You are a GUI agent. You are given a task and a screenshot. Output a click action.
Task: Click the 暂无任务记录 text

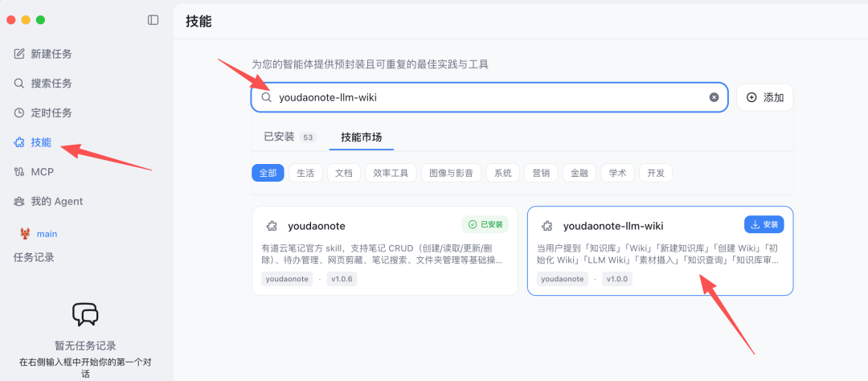pos(85,346)
